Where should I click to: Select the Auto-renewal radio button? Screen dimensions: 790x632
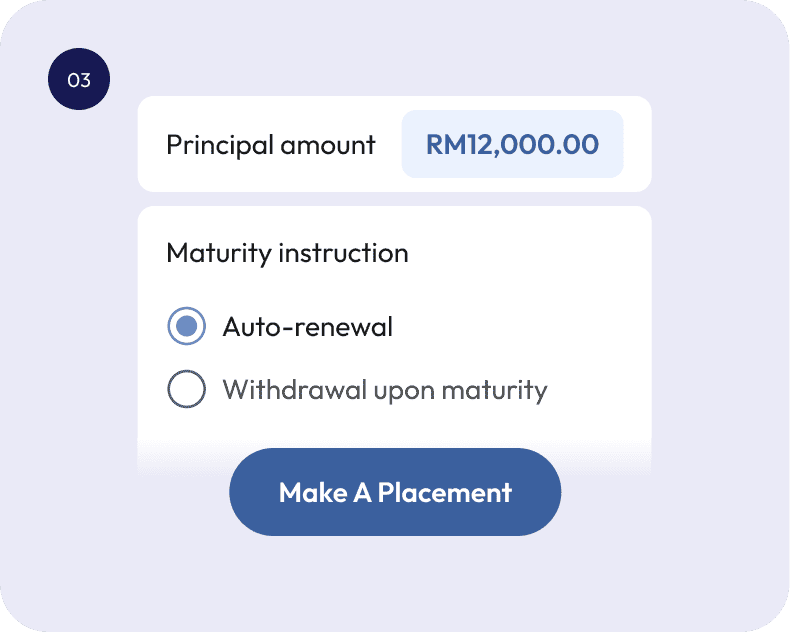187,327
